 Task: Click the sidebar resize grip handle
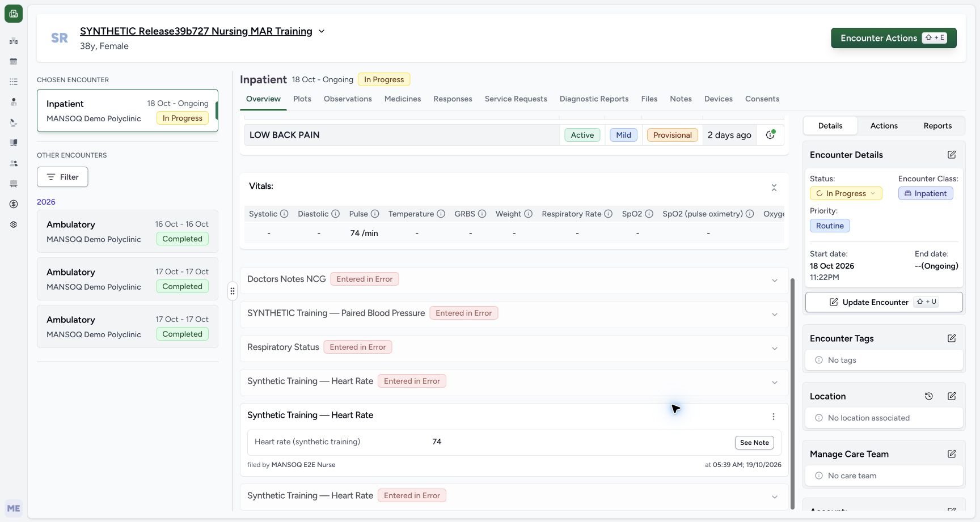click(x=233, y=291)
